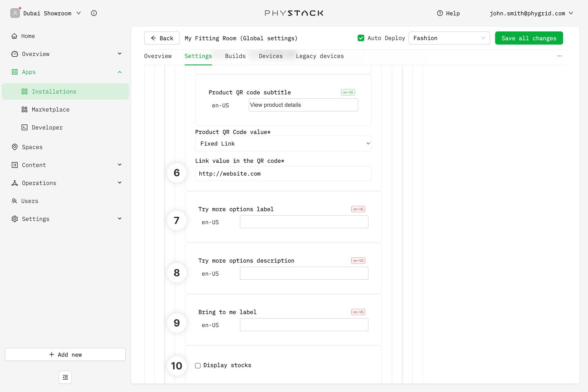Expand the Settings sidebar section
This screenshot has width=588, height=392.
tap(120, 218)
